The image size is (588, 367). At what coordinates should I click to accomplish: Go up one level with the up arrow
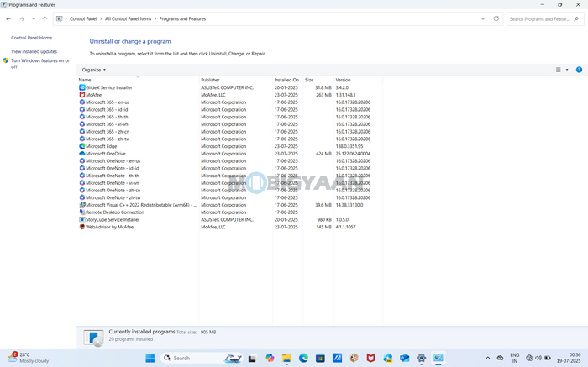(45, 18)
